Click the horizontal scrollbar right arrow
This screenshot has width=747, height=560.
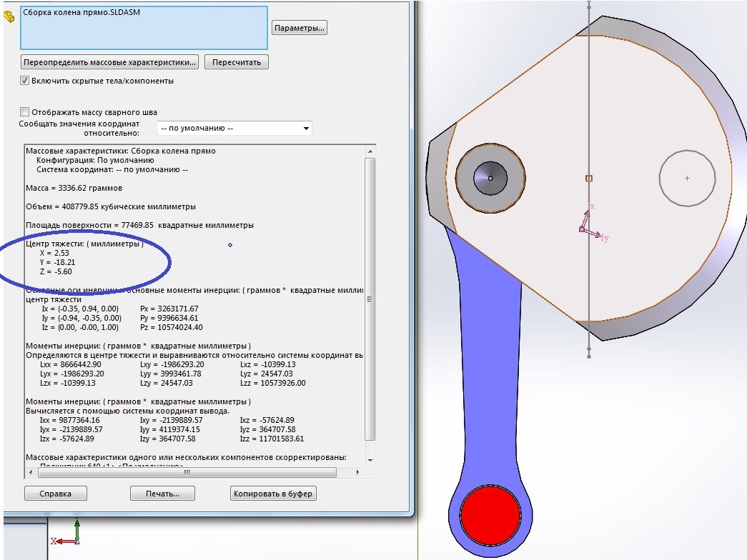(x=357, y=471)
